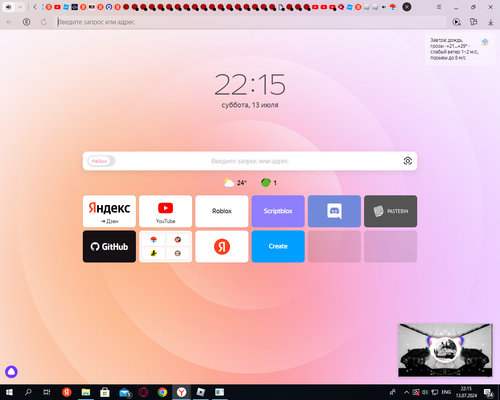The height and width of the screenshot is (400, 500).
Task: Open the Яндекс tile in the tableau
Action: (109, 211)
